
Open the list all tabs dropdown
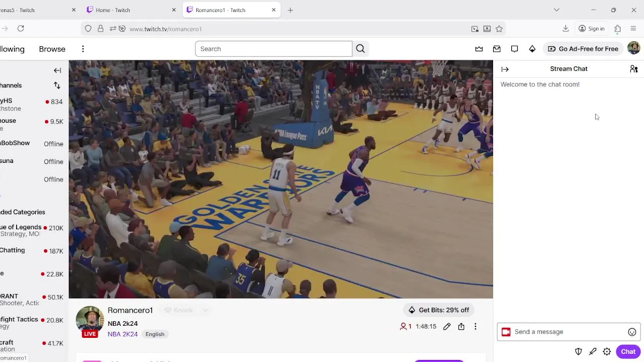tap(556, 10)
